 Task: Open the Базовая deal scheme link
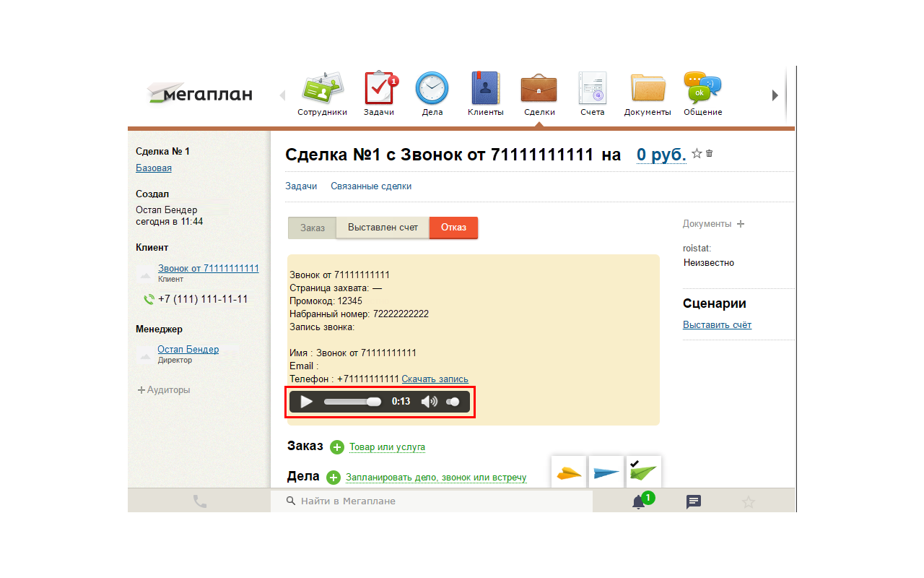pos(154,168)
